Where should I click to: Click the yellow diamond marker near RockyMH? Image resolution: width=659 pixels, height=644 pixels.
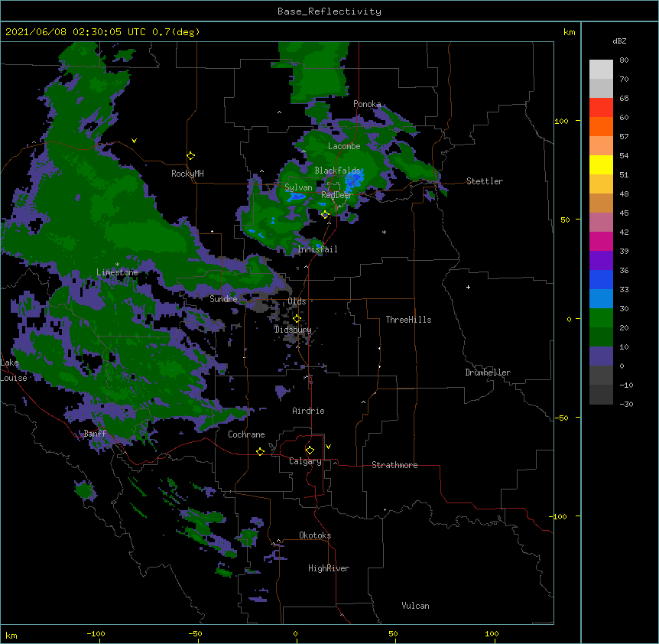click(191, 156)
